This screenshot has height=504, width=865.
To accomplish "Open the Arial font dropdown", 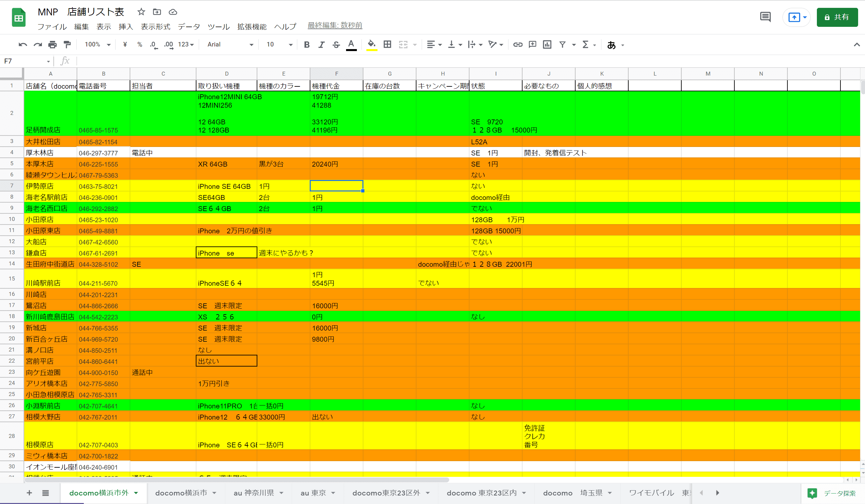I will point(230,45).
